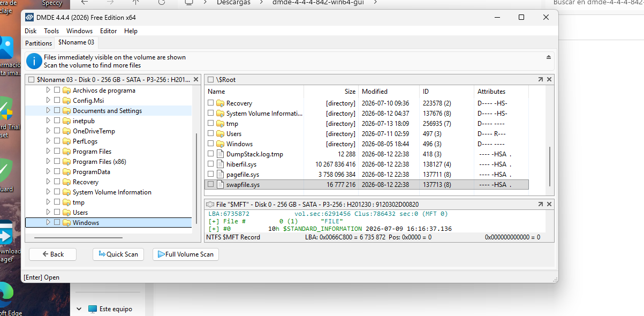This screenshot has height=316, width=644.
Task: Click the DumpStack.log.tmp file icon
Action: pyautogui.click(x=219, y=154)
